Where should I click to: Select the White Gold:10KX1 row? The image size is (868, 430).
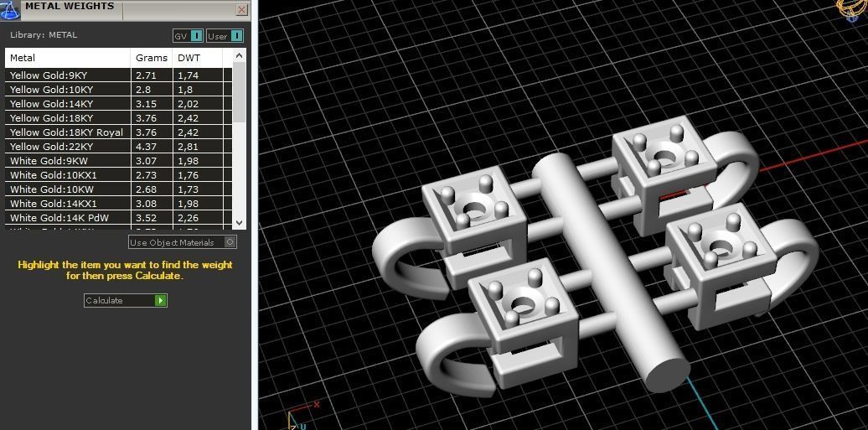point(118,175)
